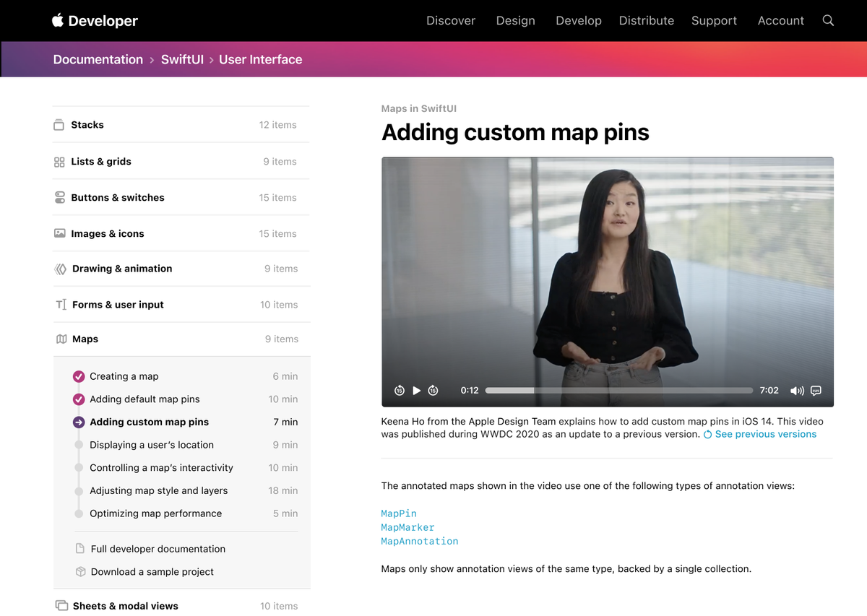Open Optimizing map performance lesson
Image resolution: width=867 pixels, height=616 pixels.
pos(156,513)
